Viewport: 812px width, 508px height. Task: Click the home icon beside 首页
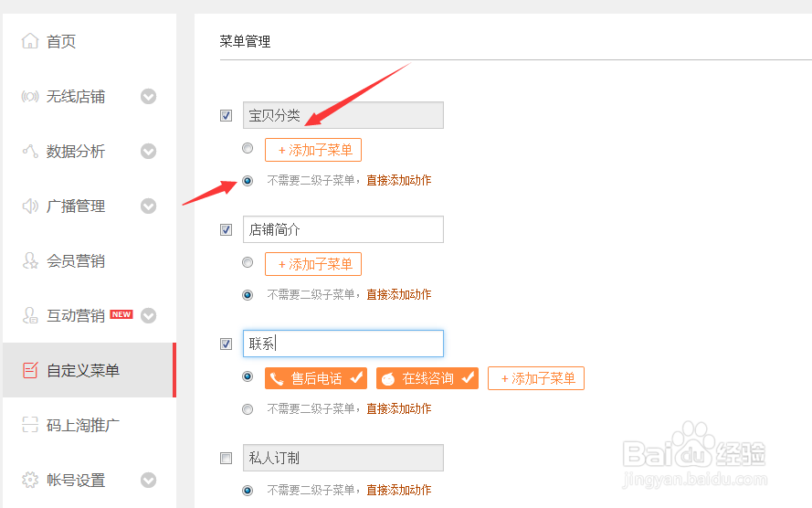(x=30, y=41)
